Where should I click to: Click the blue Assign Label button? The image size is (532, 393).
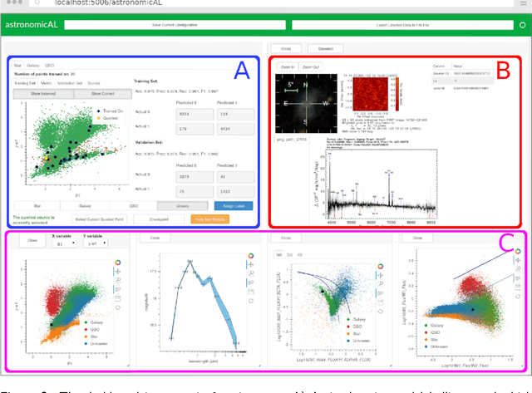(x=234, y=206)
